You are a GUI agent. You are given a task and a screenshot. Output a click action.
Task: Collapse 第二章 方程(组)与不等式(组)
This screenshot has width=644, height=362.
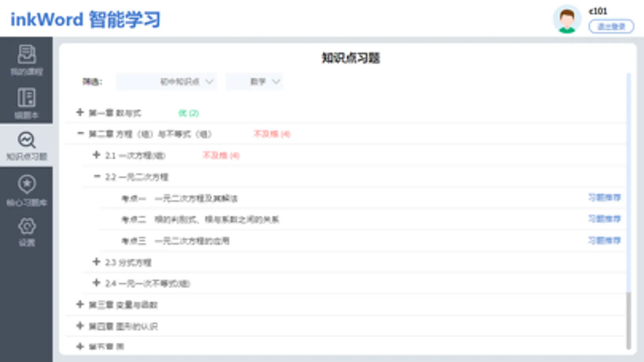click(x=81, y=133)
